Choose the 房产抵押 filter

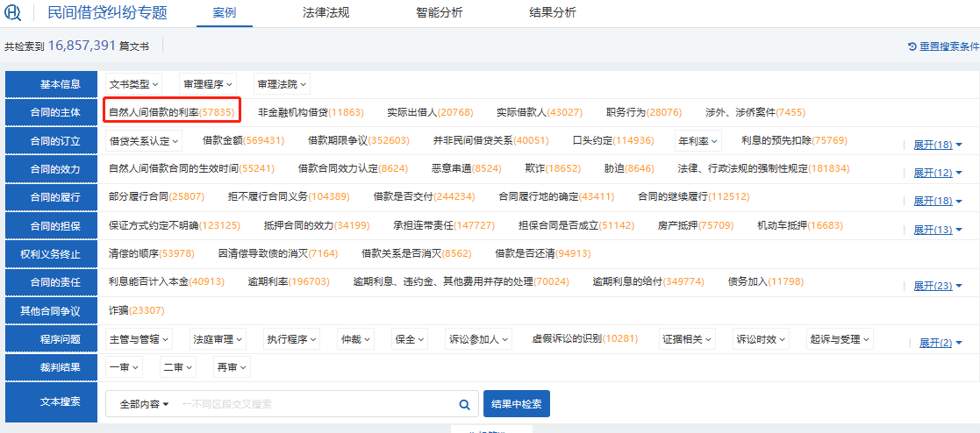(695, 225)
